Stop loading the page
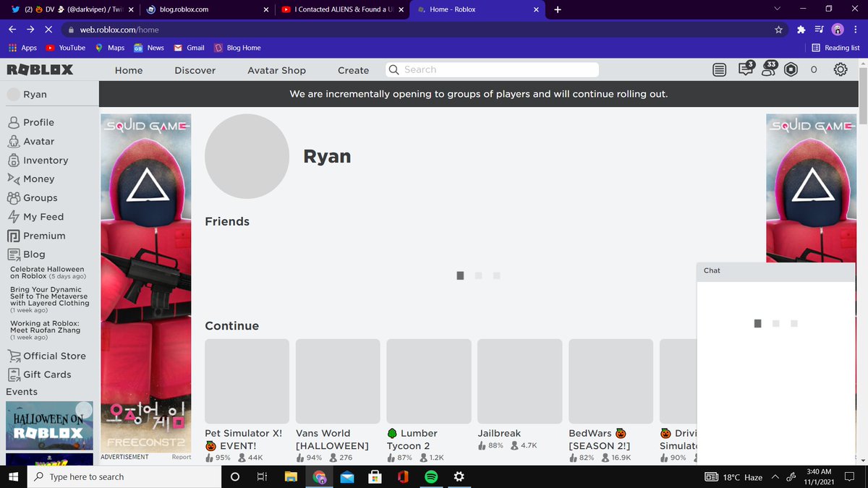The height and width of the screenshot is (488, 868). (x=48, y=30)
